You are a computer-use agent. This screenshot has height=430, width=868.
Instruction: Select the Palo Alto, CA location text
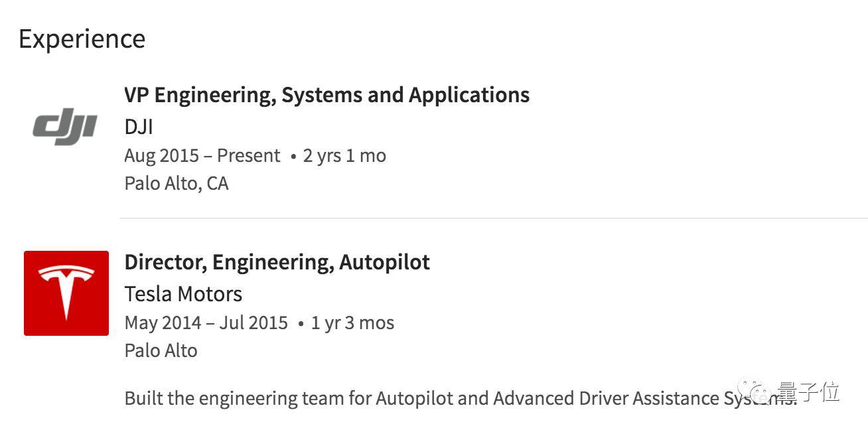pyautogui.click(x=177, y=183)
